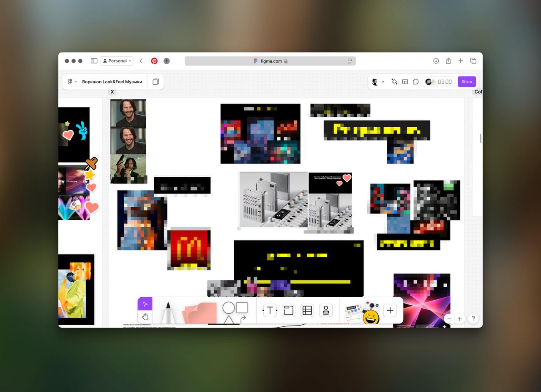Click the lock icon in the address bar

tap(286, 61)
